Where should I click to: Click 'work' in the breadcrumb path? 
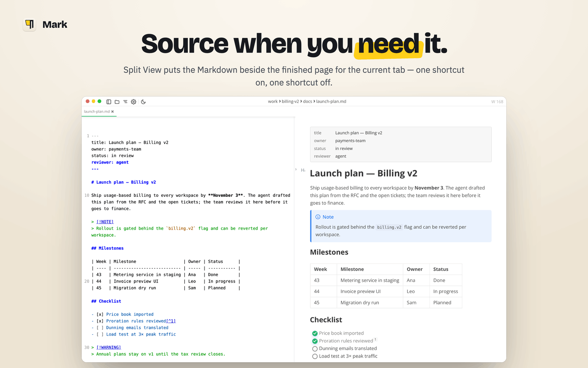click(x=273, y=101)
